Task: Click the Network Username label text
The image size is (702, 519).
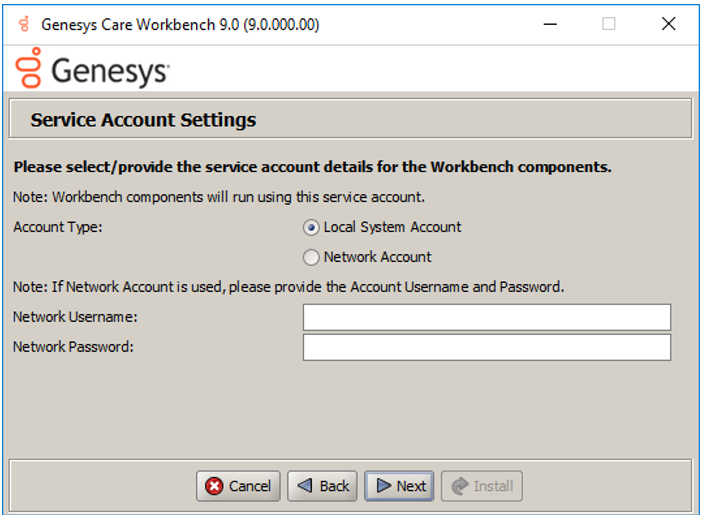Action: pyautogui.click(x=75, y=317)
